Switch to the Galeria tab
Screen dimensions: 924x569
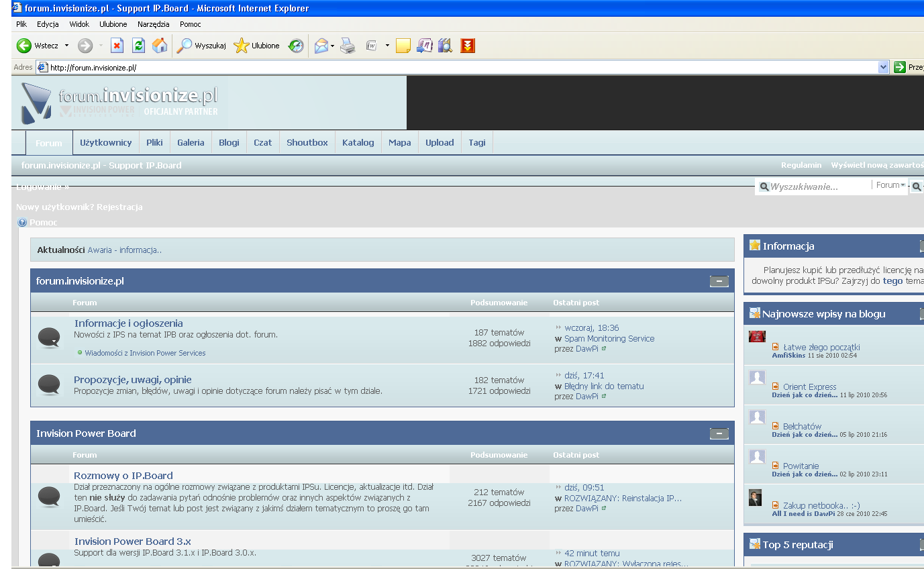191,142
